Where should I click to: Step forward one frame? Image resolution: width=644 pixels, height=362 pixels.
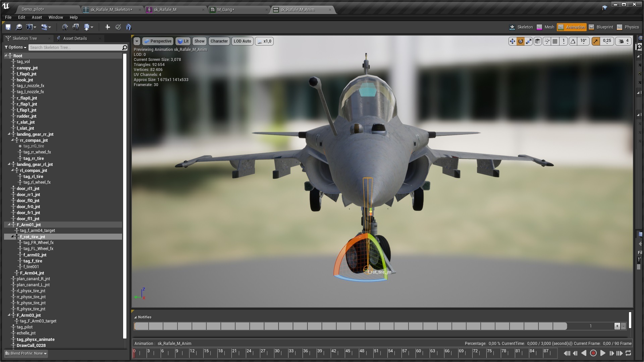pyautogui.click(x=611, y=353)
